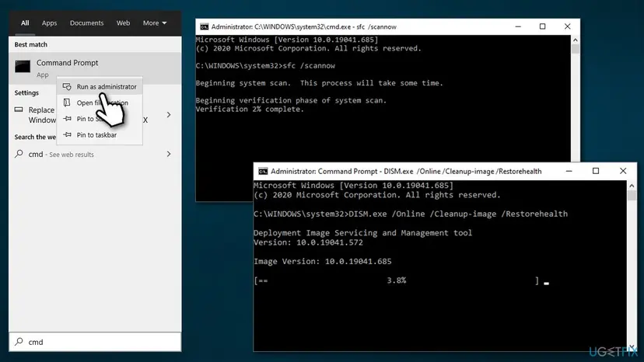Click the Open file location folder icon

[67, 103]
